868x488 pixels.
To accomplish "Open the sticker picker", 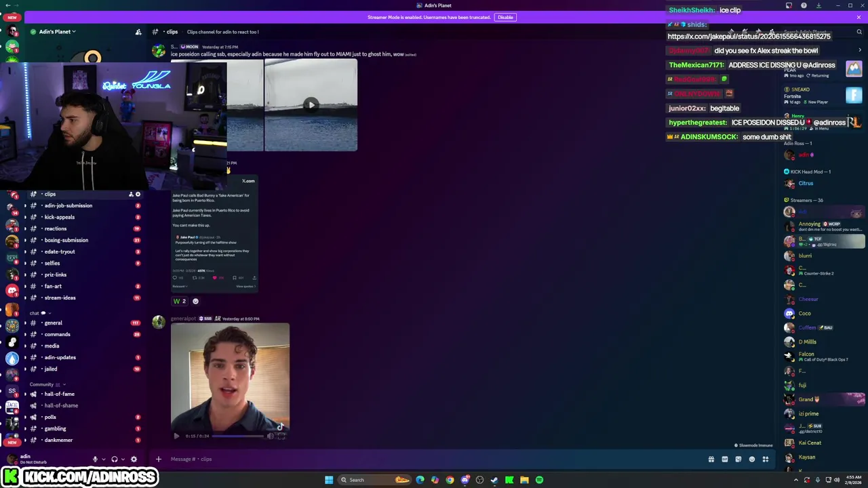I will tap(738, 459).
